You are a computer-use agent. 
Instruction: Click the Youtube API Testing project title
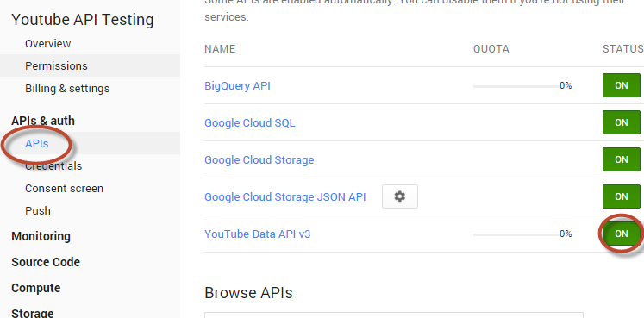click(83, 20)
